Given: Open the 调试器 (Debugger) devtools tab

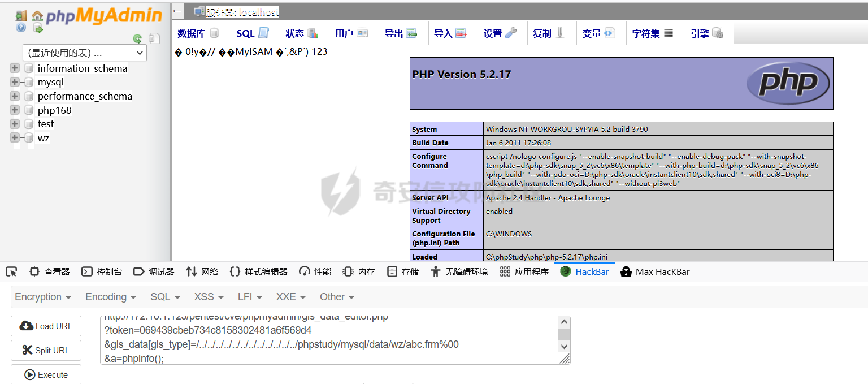Looking at the screenshot, I should (154, 271).
